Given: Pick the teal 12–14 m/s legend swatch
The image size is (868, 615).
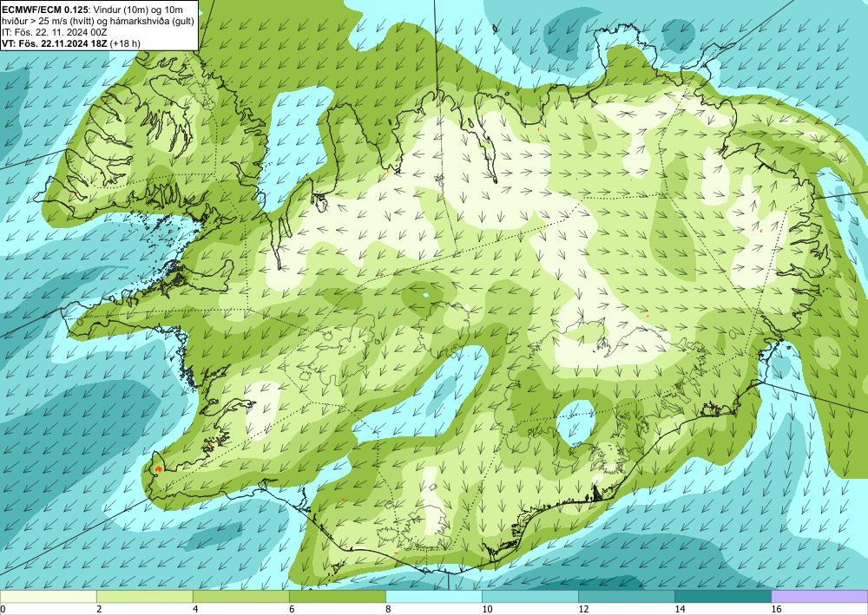Looking at the screenshot, I should [627, 597].
